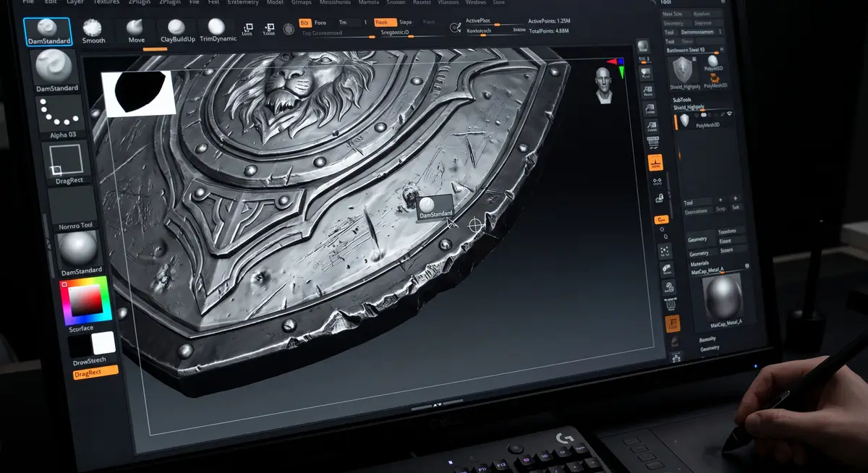Adjust the Top Groreansed slider
This screenshot has height=473, width=868.
click(x=339, y=34)
